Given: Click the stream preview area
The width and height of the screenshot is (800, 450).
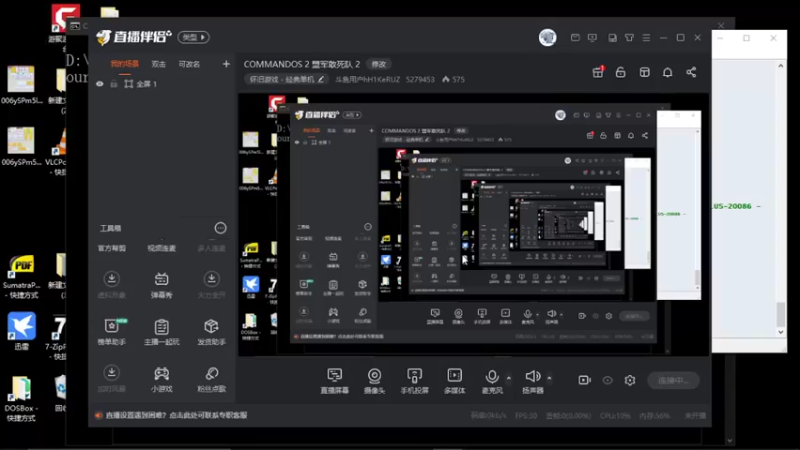Looking at the screenshot, I should [x=473, y=224].
